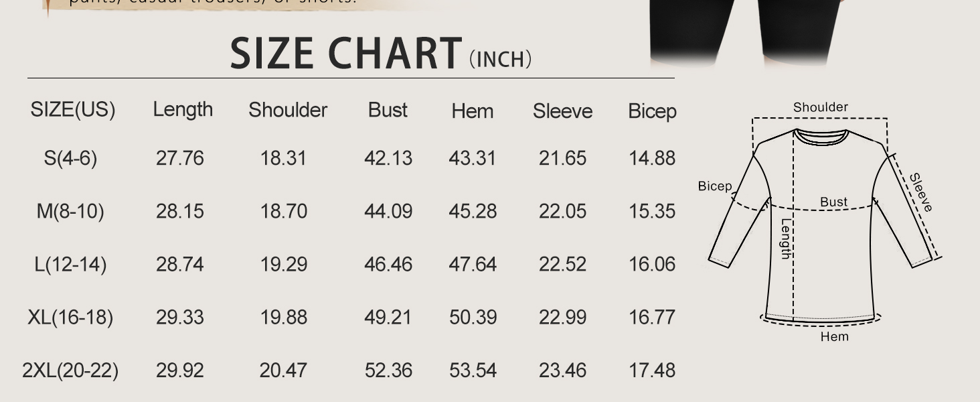Click the Bust label on the shirt diagram
This screenshot has width=980, height=402.
pyautogui.click(x=833, y=202)
